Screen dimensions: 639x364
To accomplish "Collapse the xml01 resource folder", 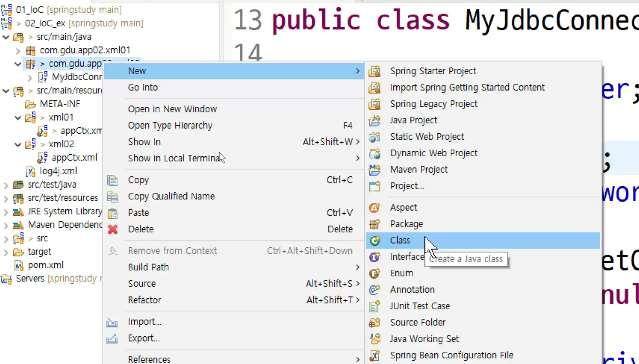I will [18, 117].
